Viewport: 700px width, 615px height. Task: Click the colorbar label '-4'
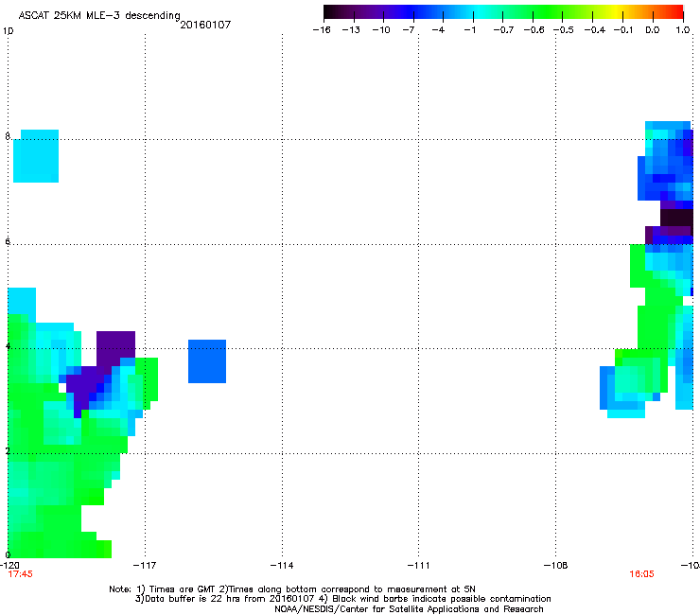click(x=438, y=30)
